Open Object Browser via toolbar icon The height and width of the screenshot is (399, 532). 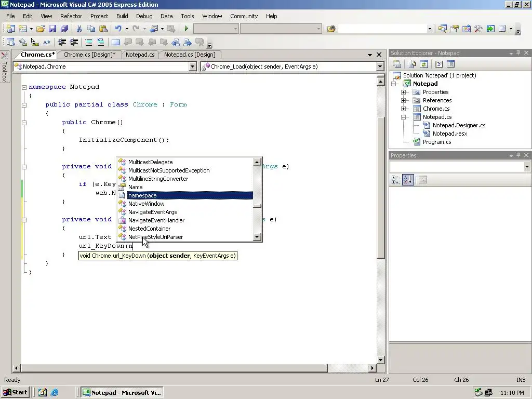pyautogui.click(x=466, y=29)
